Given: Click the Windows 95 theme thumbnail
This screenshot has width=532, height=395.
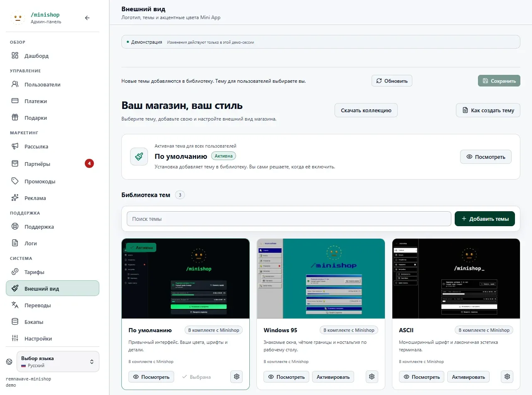Looking at the screenshot, I should 321,279.
